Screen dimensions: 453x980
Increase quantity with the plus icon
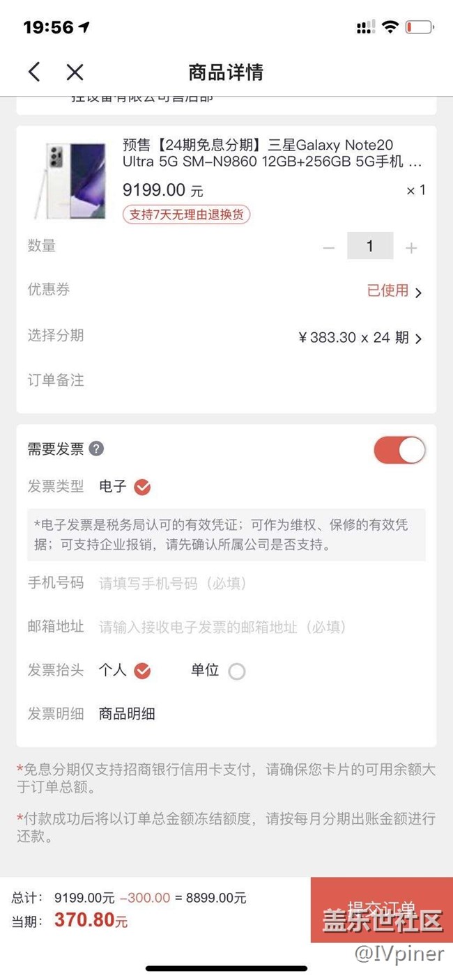tap(411, 247)
